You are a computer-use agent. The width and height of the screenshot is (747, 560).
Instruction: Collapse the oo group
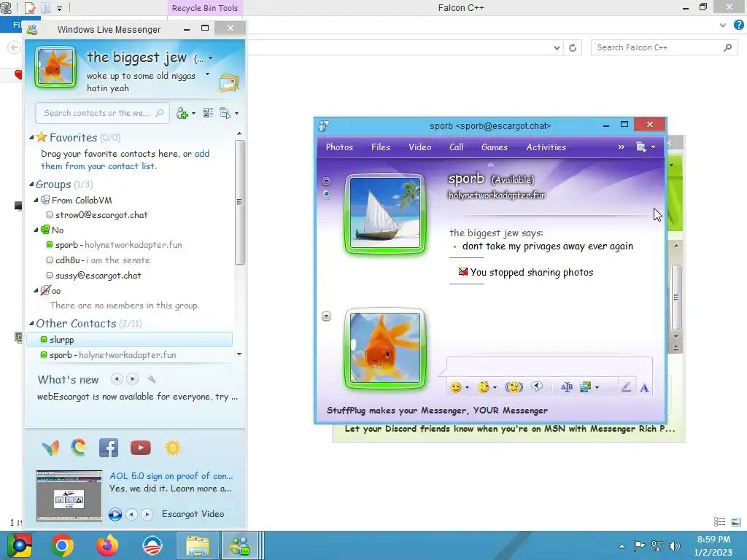(36, 290)
